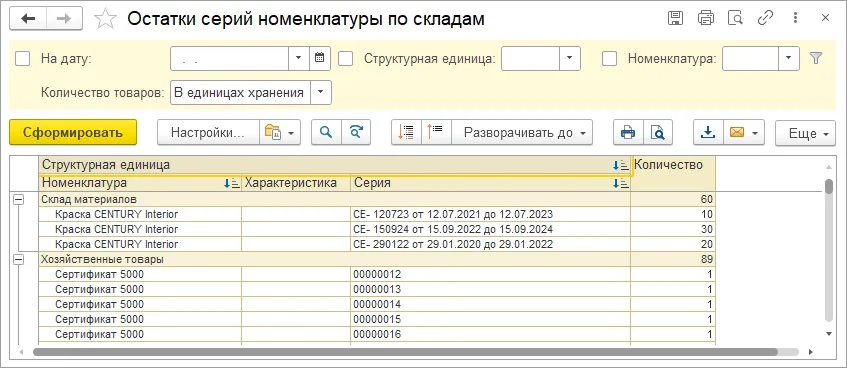Save report using the floppy disk icon
This screenshot has height=368, width=847.
675,18
